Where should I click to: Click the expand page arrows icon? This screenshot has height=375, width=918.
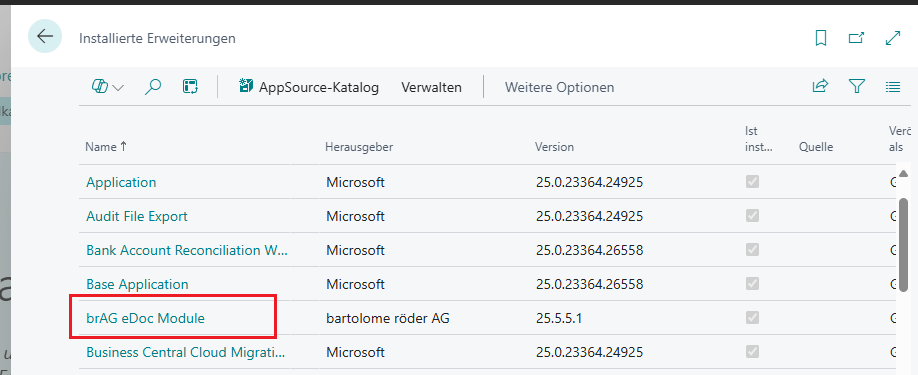(x=893, y=38)
